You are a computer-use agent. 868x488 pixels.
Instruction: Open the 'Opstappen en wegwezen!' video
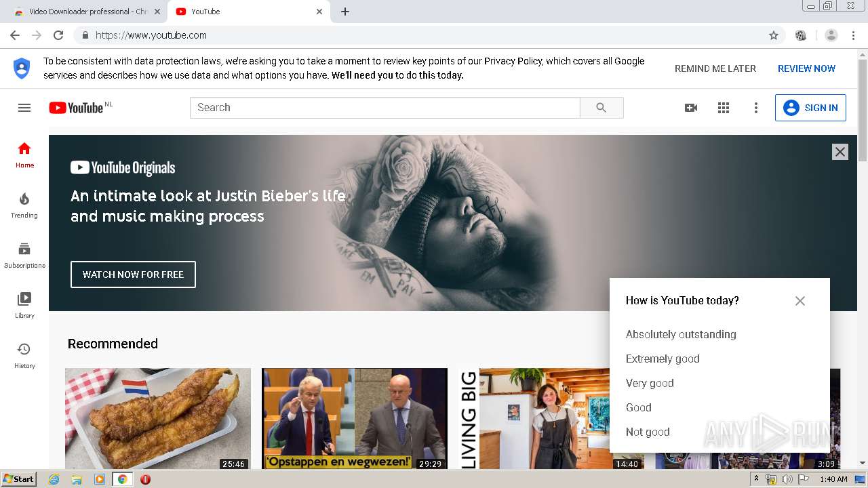pos(355,419)
